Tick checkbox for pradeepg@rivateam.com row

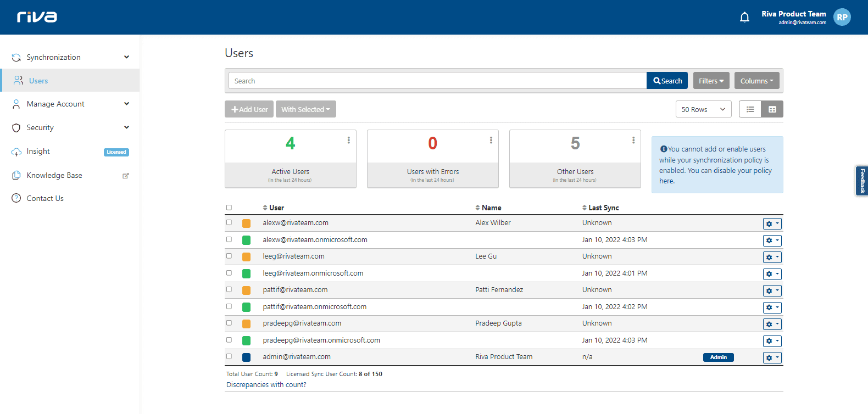[229, 323]
